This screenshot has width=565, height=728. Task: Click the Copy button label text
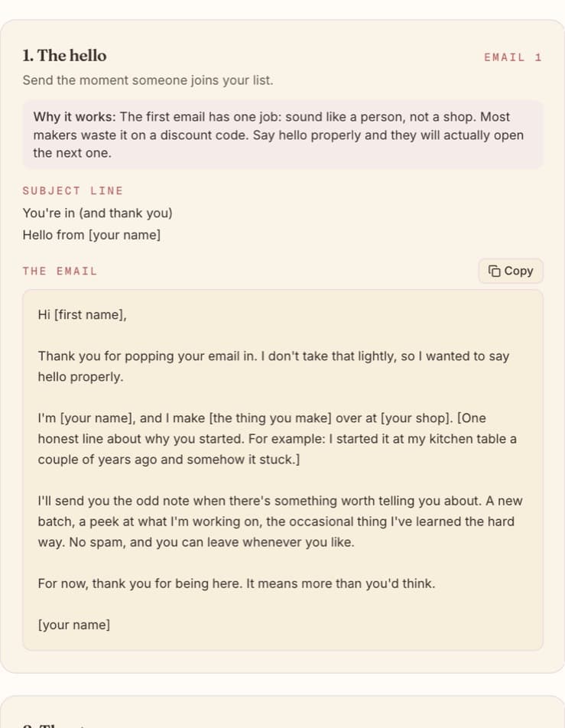518,271
